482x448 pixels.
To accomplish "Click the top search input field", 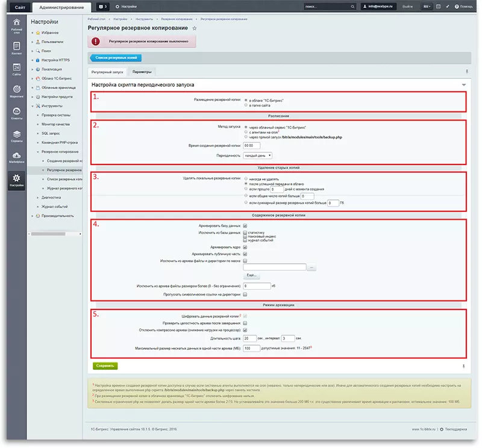I will point(327,7).
